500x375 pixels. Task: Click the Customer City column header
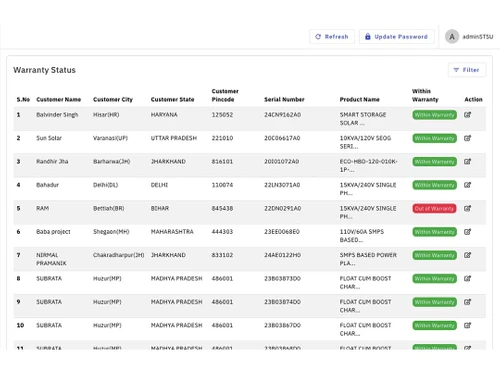click(x=113, y=99)
